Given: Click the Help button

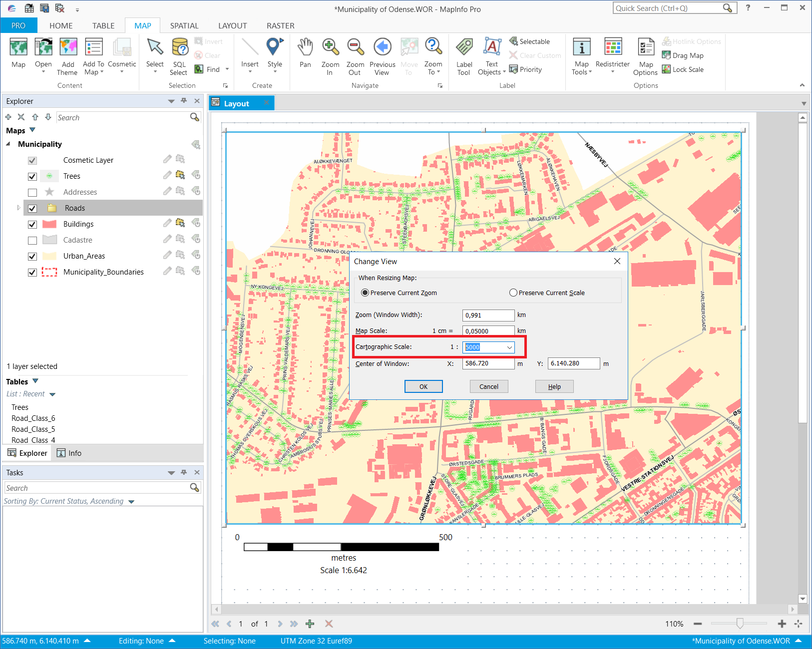Looking at the screenshot, I should tap(554, 386).
